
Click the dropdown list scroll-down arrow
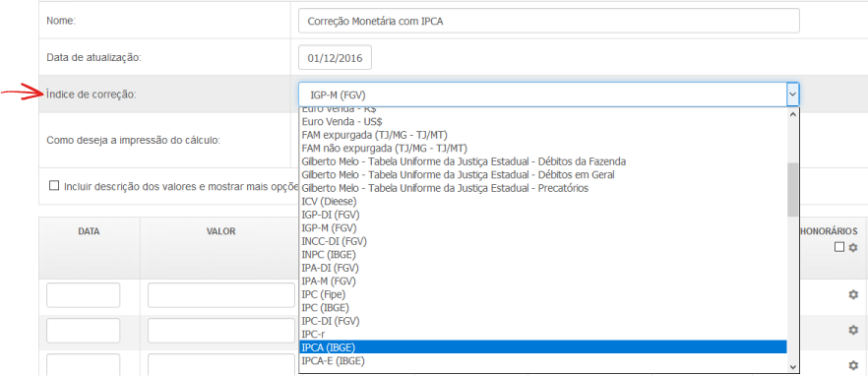[x=793, y=366]
